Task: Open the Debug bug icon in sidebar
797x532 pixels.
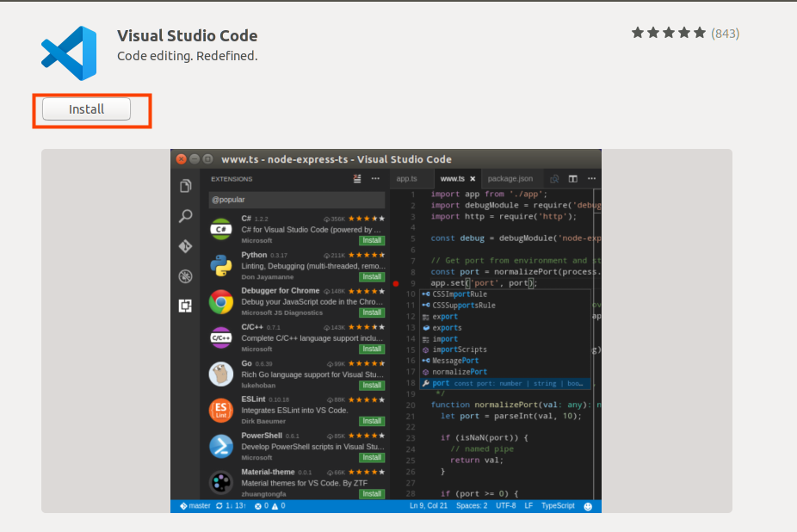Action: 185,276
